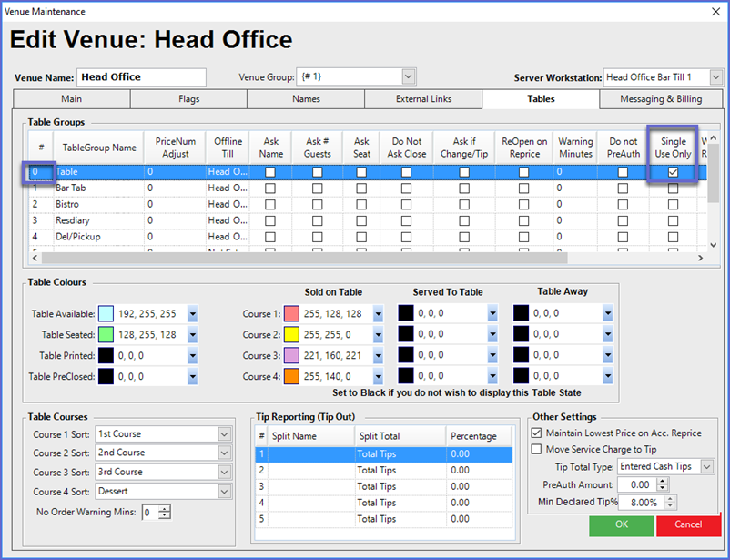Viewport: 730px width, 560px height.
Task: Toggle Maintain Lowest Price on Acc. Reprice
Action: [x=536, y=433]
